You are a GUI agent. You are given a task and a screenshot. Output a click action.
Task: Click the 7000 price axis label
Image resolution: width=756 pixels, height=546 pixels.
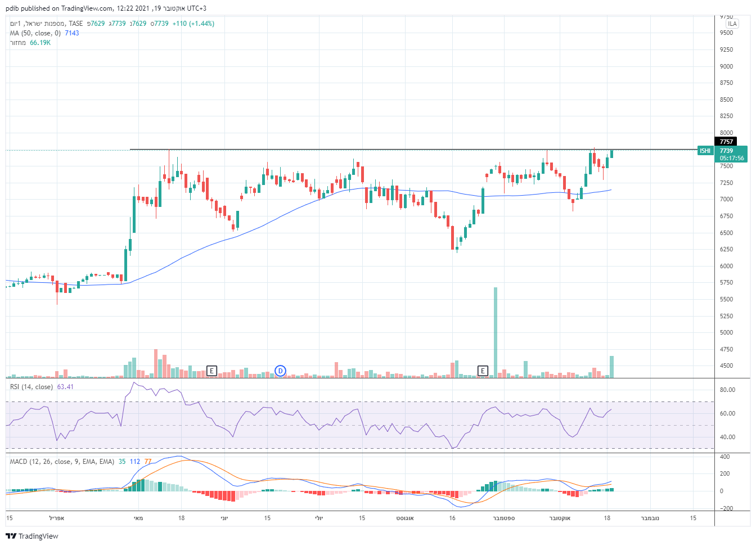point(726,199)
